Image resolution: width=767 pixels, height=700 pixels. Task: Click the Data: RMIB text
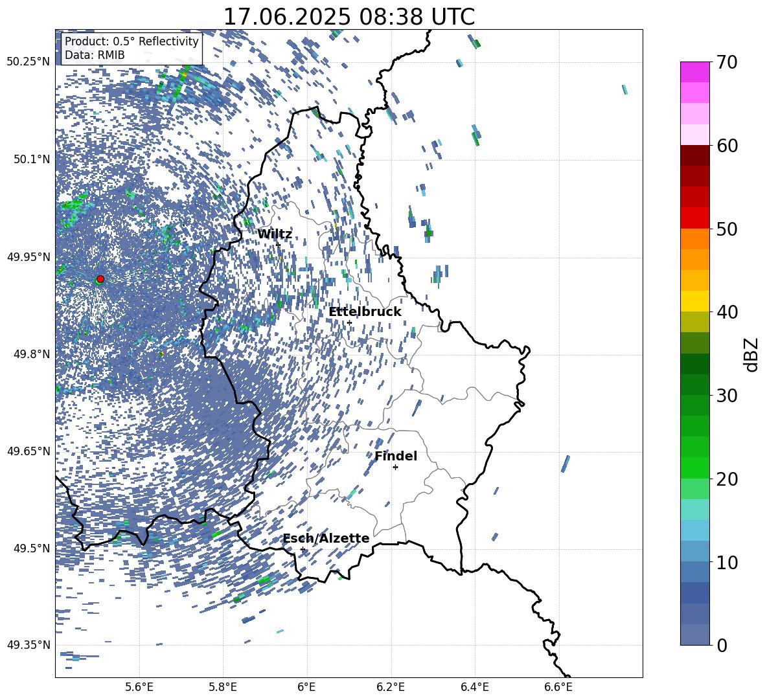click(x=95, y=55)
